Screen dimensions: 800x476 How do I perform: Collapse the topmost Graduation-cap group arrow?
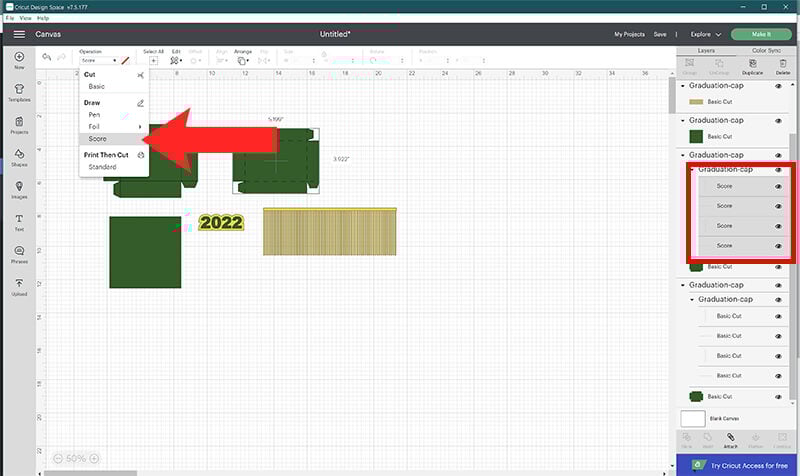point(683,86)
